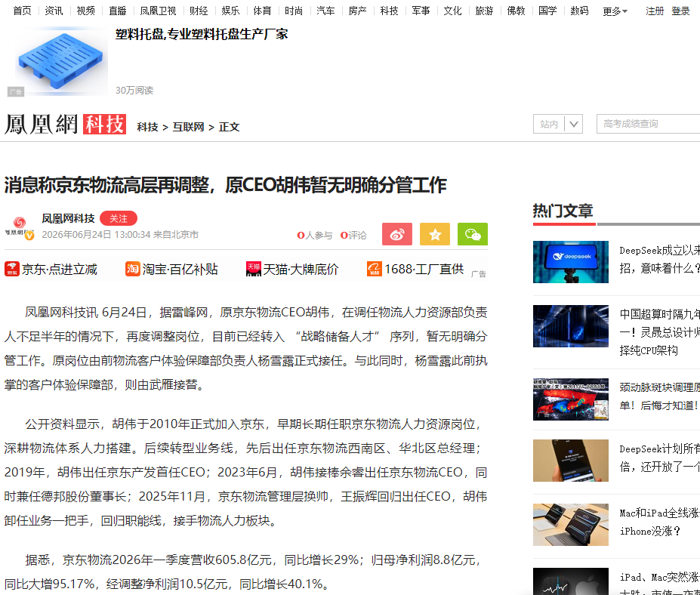Open 国学 in top navigation
Image resolution: width=700 pixels, height=595 pixels.
tap(547, 11)
